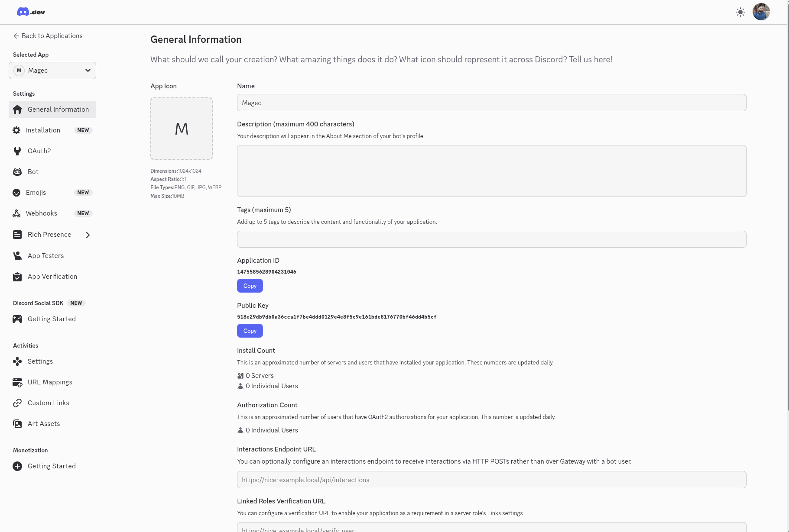Open the Bot settings via robot icon
Viewport: 789px width, 532px height.
pyautogui.click(x=17, y=171)
